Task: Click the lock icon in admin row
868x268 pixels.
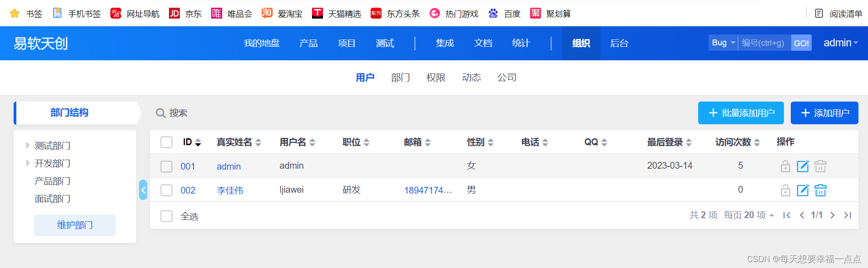Action: [x=785, y=166]
